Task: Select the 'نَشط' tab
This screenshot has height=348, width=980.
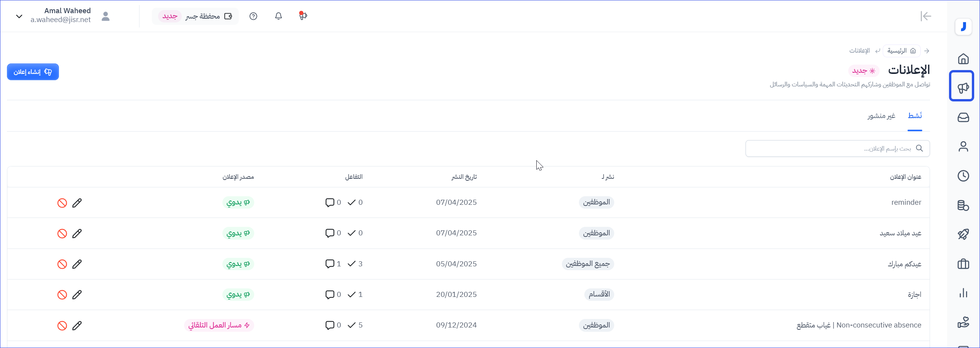Action: (915, 116)
